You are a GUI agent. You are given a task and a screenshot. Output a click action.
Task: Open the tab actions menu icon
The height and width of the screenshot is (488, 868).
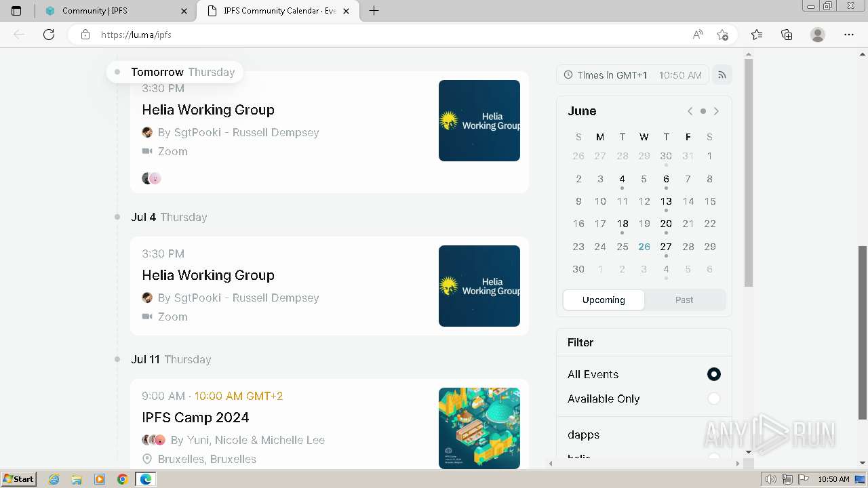pos(16,11)
